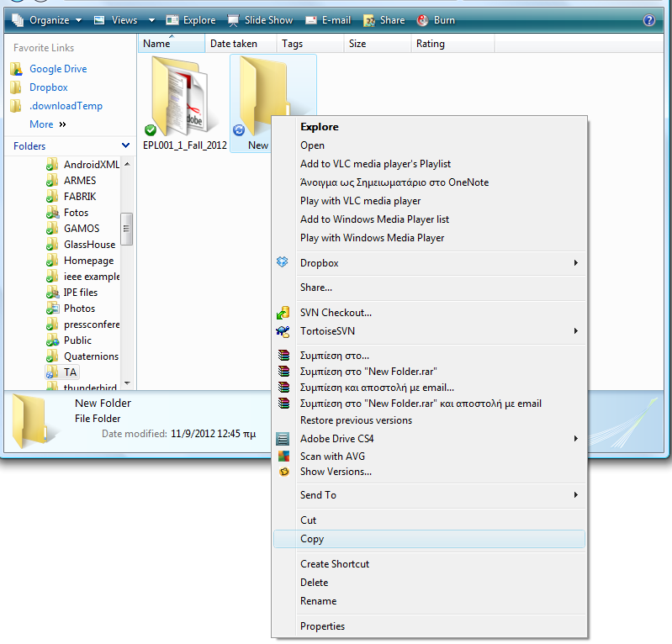Click the Slide Show icon in toolbar
The height and width of the screenshot is (644, 672).
[233, 20]
